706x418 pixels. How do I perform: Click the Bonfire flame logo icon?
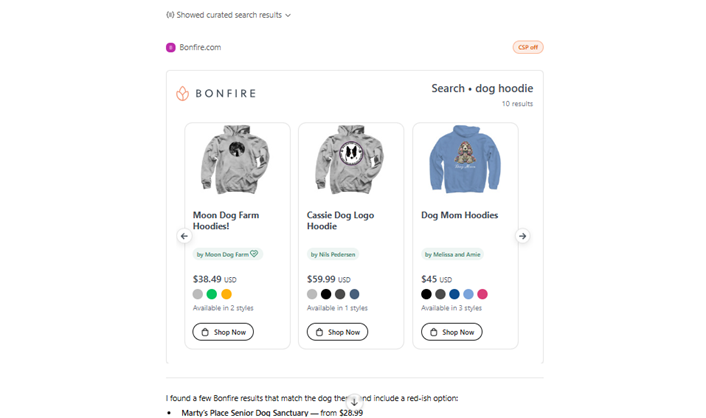point(182,93)
